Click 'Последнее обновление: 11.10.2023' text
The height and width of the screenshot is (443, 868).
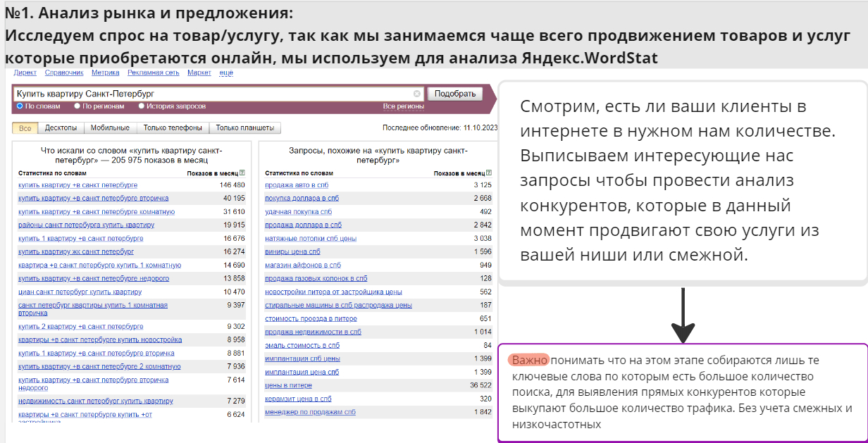pos(440,128)
